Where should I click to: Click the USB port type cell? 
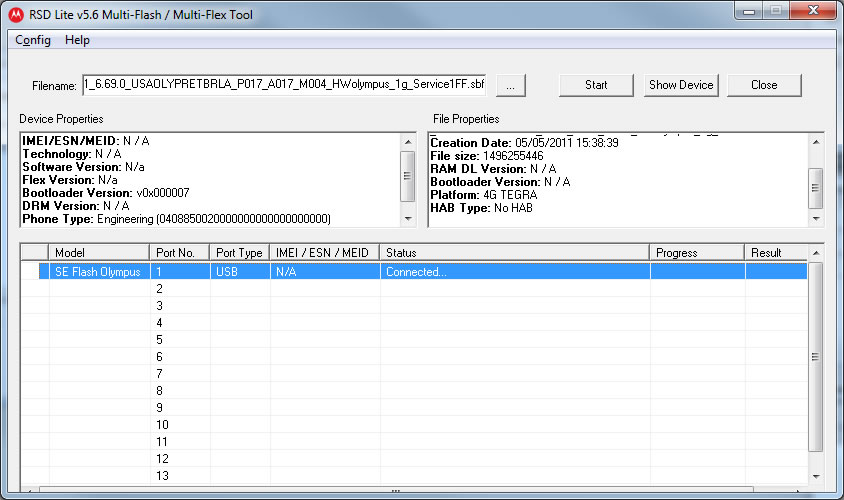click(239, 272)
